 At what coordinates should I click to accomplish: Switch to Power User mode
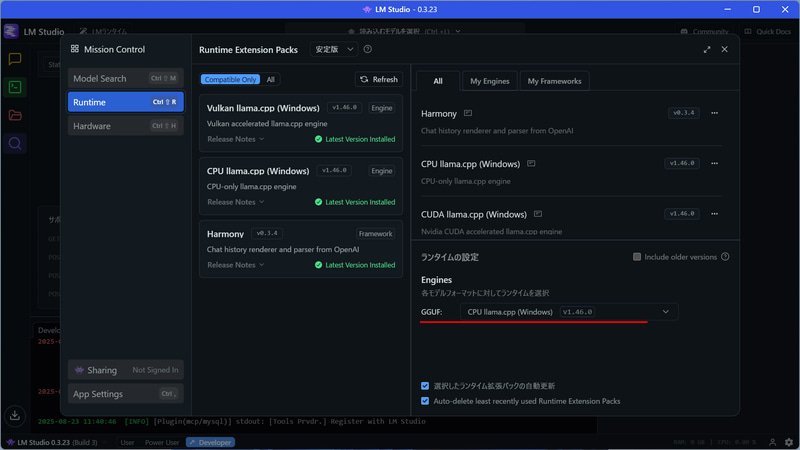[162, 442]
